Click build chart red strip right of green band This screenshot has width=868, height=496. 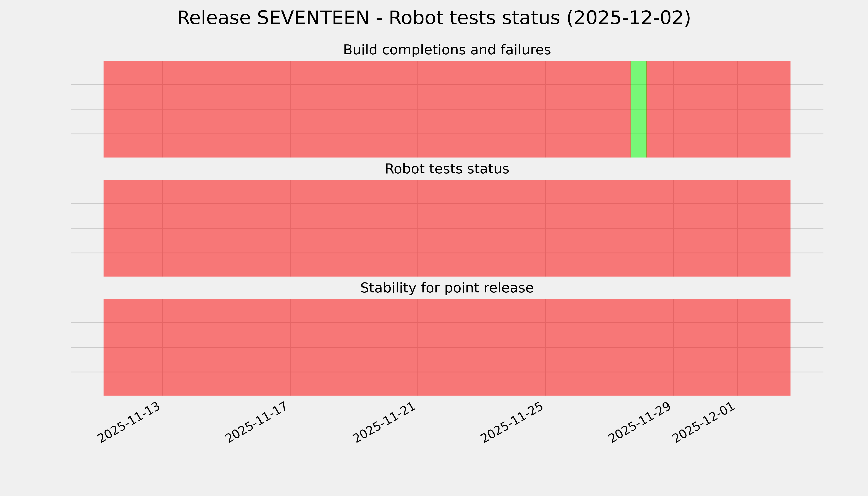660,109
